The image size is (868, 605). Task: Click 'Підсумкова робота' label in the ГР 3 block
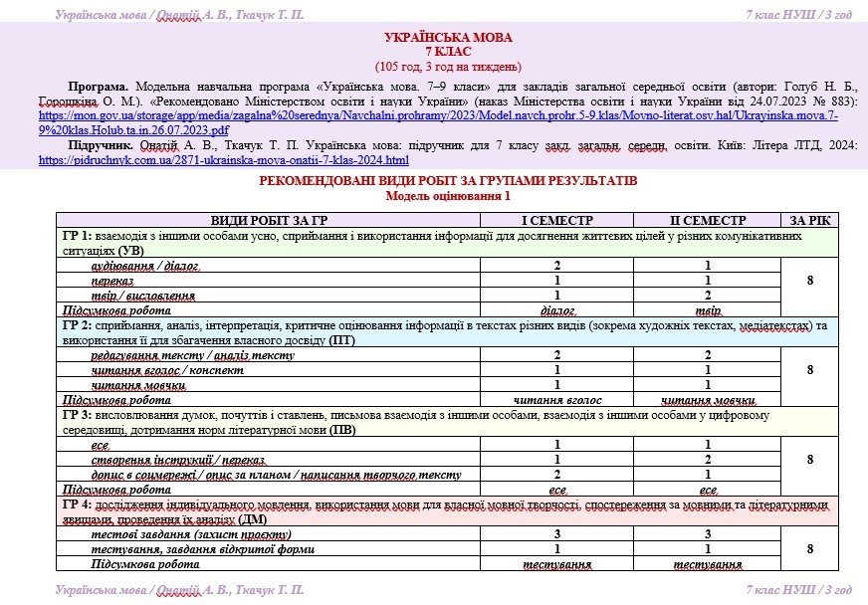[x=116, y=490]
